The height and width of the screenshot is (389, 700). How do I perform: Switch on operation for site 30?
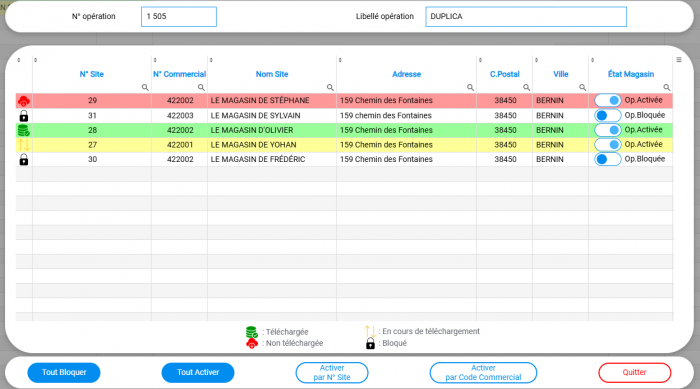[608, 159]
